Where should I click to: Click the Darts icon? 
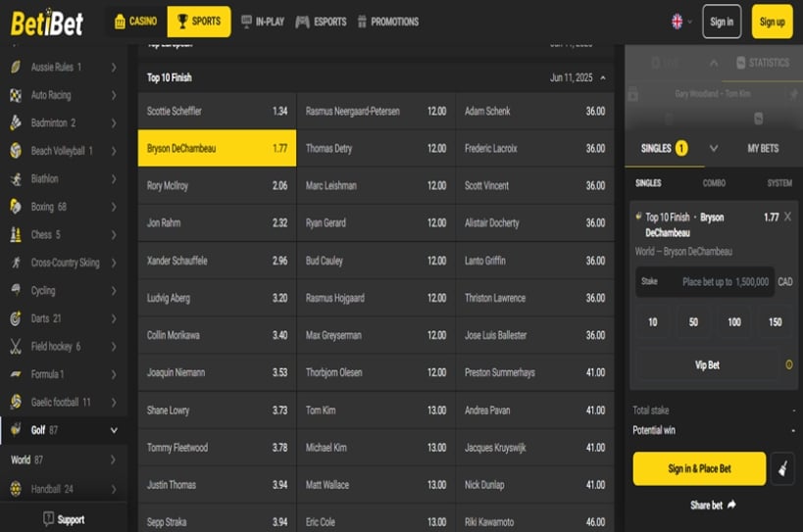(16, 318)
